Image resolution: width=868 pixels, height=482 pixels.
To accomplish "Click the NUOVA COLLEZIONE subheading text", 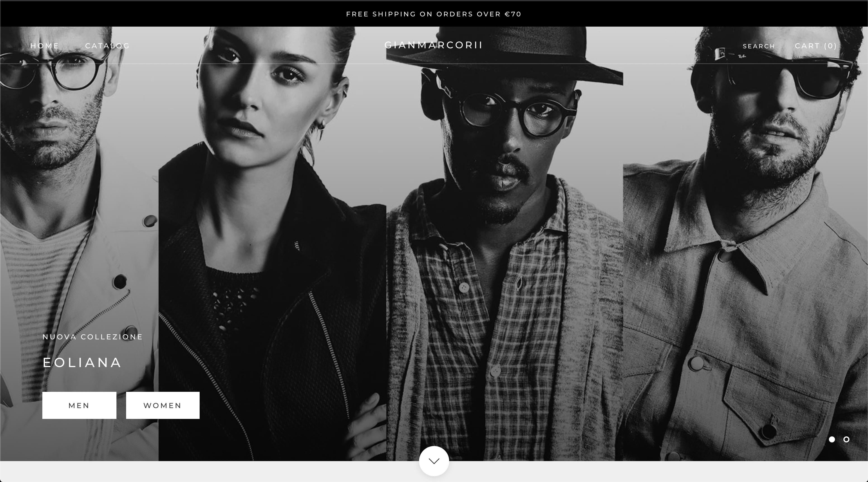I will (93, 337).
